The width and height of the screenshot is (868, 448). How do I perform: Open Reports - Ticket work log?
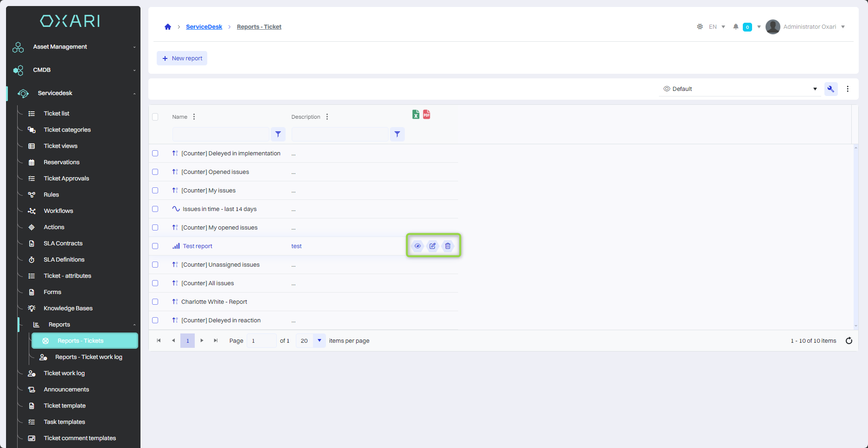coord(89,357)
